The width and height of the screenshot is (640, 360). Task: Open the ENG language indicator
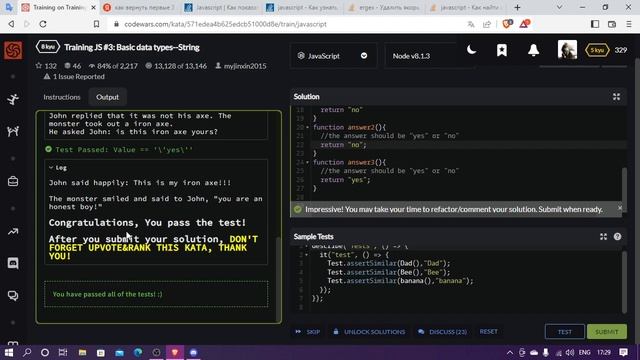[584, 352]
